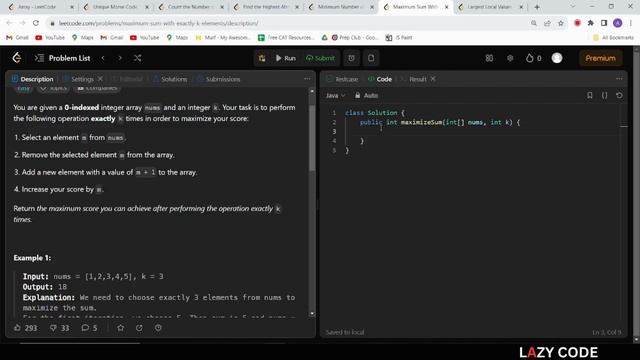The width and height of the screenshot is (640, 360).
Task: Open the layout switcher icon
Action: point(489,58)
